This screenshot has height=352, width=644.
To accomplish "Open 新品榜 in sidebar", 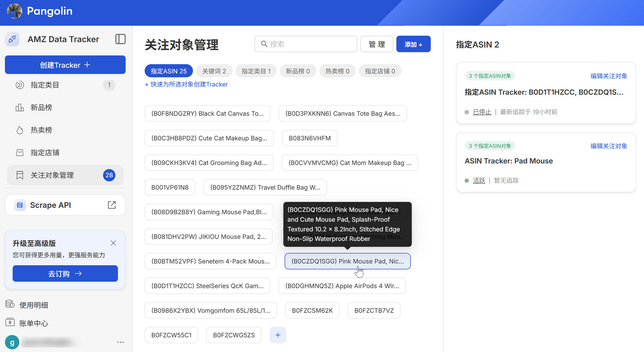I will [41, 107].
